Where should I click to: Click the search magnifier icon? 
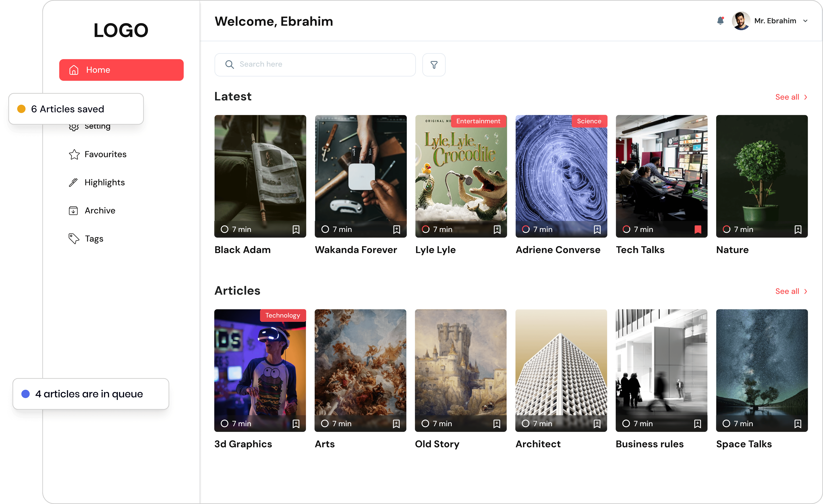(x=229, y=64)
